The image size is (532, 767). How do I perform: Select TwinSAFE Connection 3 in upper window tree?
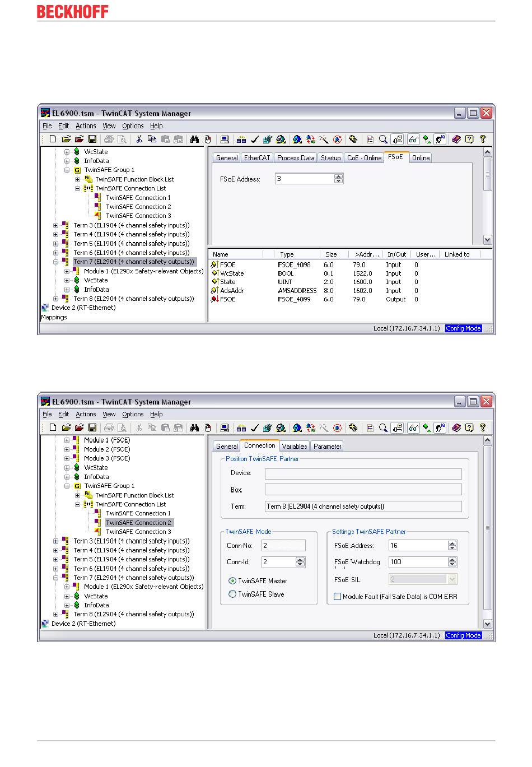138,216
